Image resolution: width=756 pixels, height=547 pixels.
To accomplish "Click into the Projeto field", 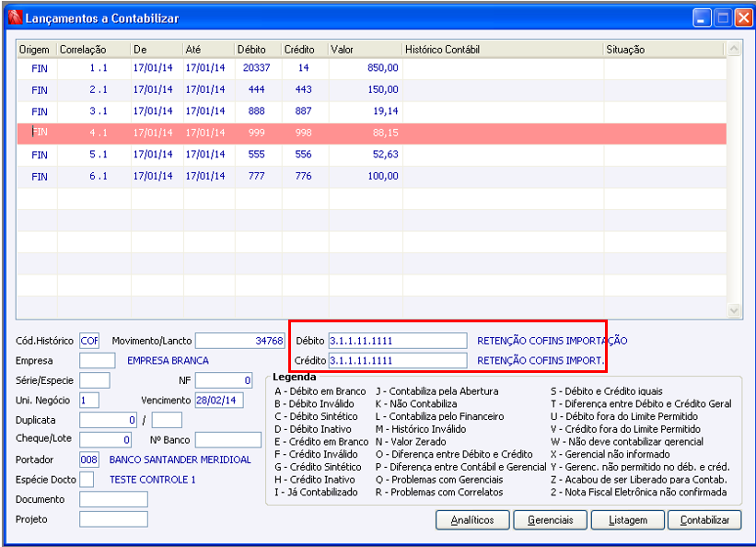I will click(113, 519).
